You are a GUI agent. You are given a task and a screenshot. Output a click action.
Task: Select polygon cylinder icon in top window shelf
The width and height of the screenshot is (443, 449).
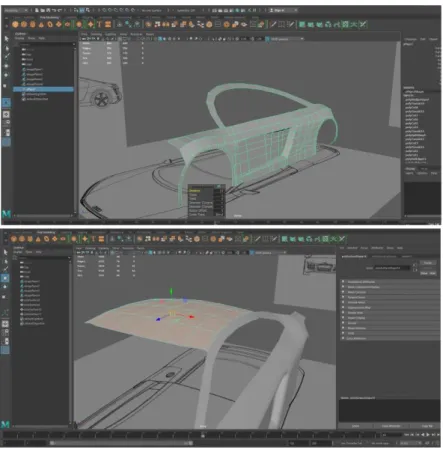click(x=33, y=24)
